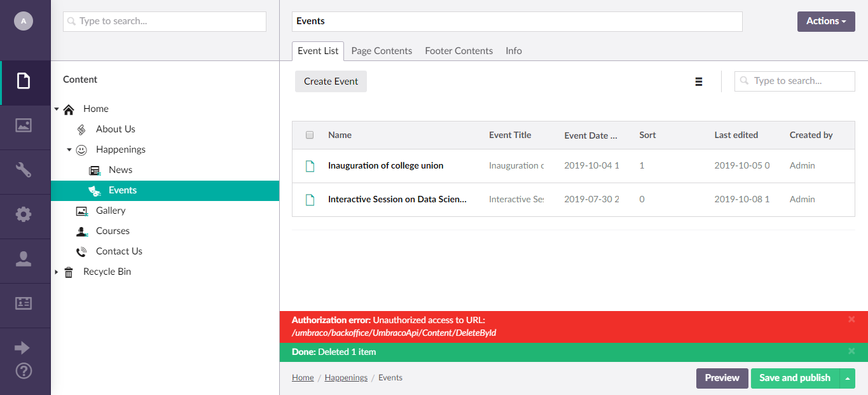The image size is (868, 395).
Task: Focus the Events name input field
Action: pos(517,21)
